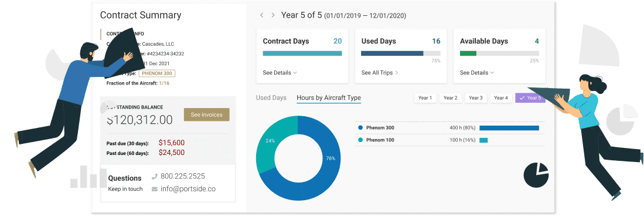Click the Phenom 100 legend label

380,140
